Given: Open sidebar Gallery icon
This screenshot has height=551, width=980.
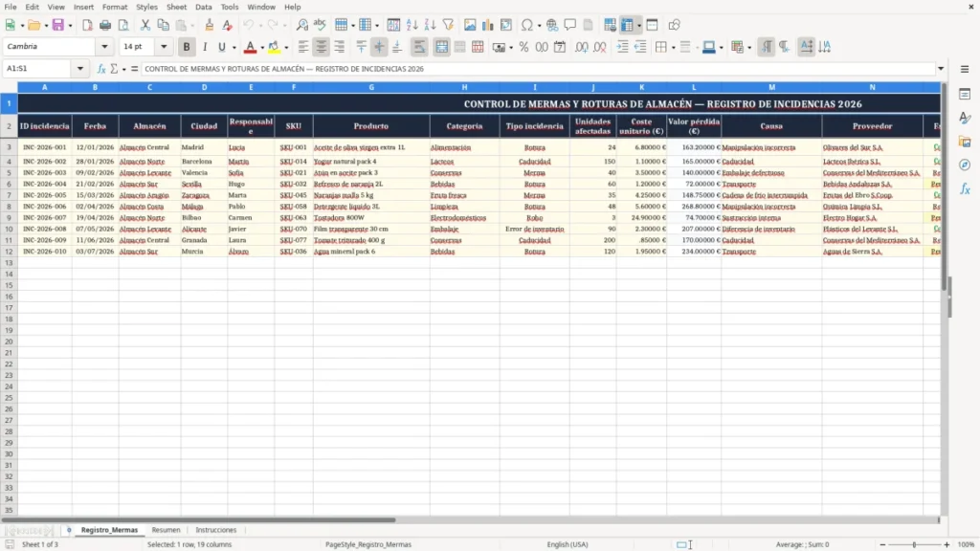Looking at the screenshot, I should [965, 142].
